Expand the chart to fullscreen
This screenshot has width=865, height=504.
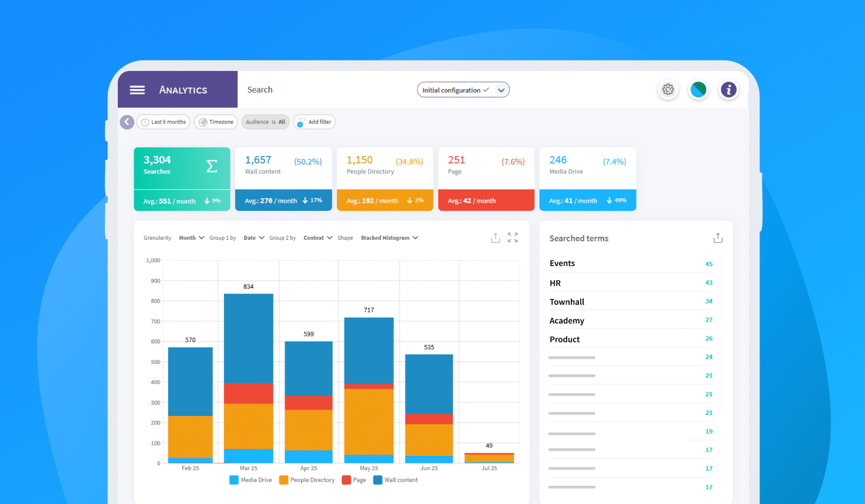(x=513, y=237)
